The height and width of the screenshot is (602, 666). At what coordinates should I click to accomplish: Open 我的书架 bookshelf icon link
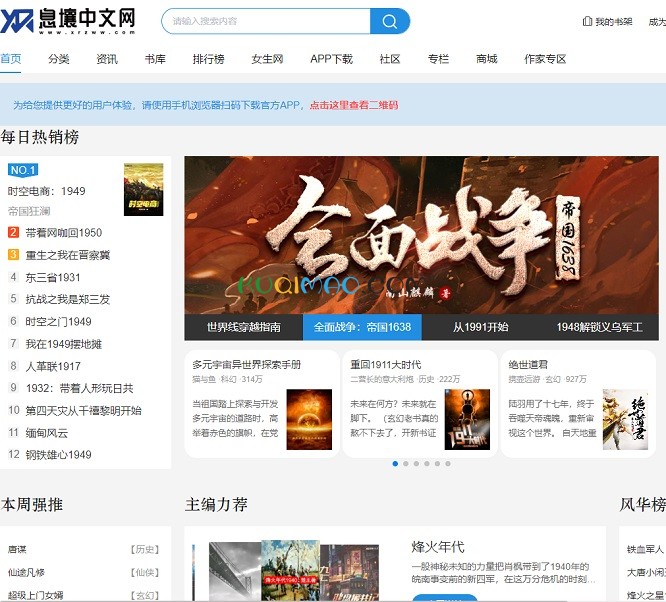click(607, 21)
